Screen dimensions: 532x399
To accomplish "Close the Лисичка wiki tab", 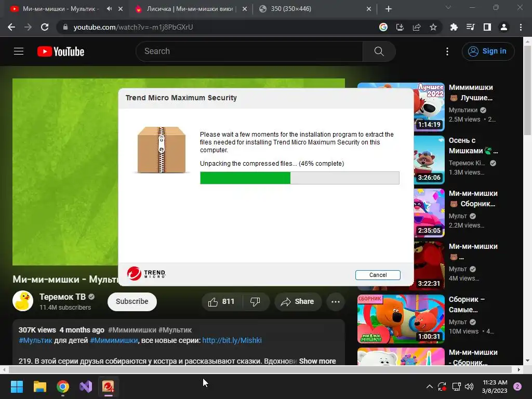I will pyautogui.click(x=245, y=9).
